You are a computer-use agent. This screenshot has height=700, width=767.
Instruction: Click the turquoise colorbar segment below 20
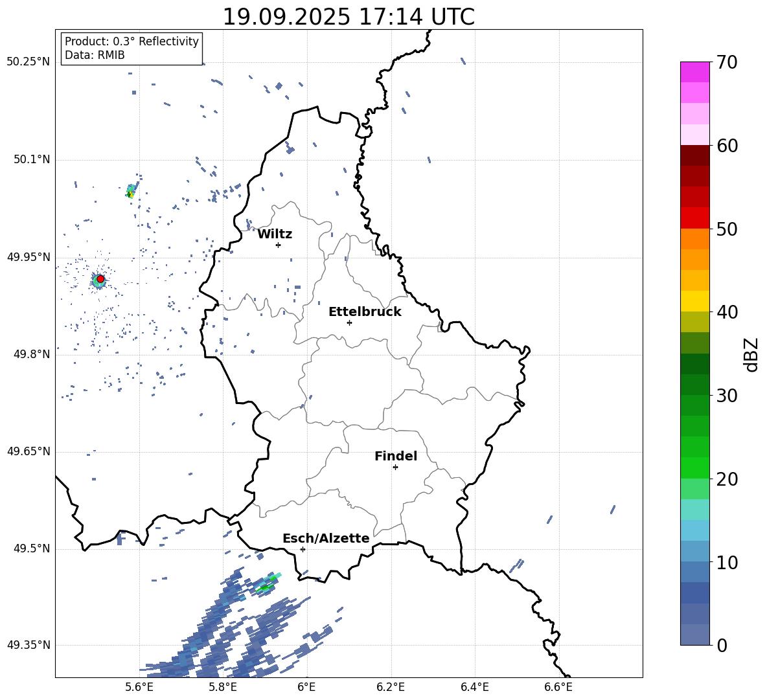click(x=694, y=510)
